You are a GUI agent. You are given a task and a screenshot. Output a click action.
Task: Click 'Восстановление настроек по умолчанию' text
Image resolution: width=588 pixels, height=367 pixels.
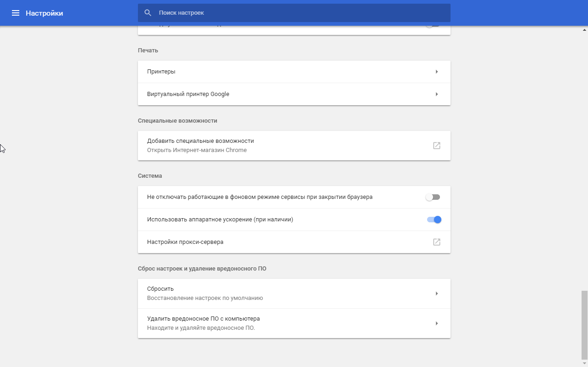click(x=205, y=298)
